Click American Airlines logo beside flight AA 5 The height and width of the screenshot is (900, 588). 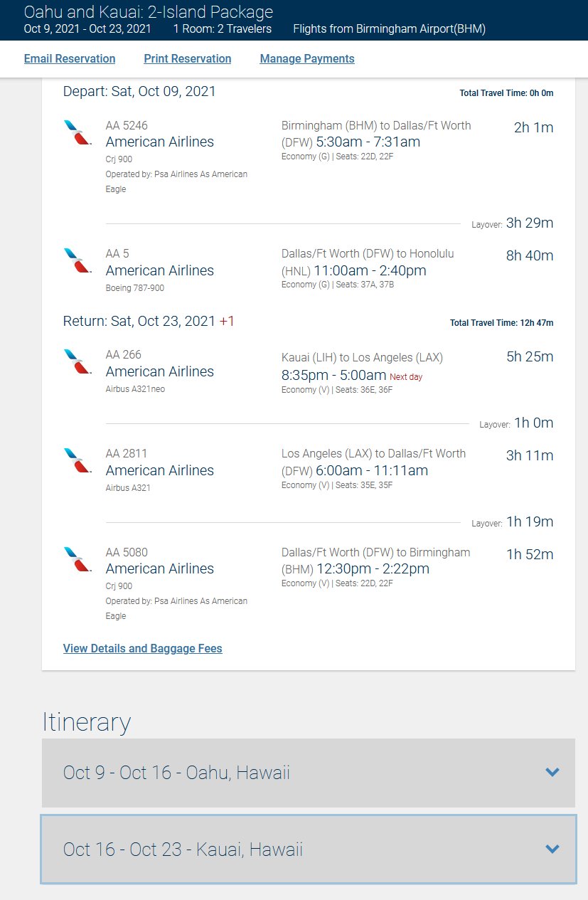click(x=77, y=260)
